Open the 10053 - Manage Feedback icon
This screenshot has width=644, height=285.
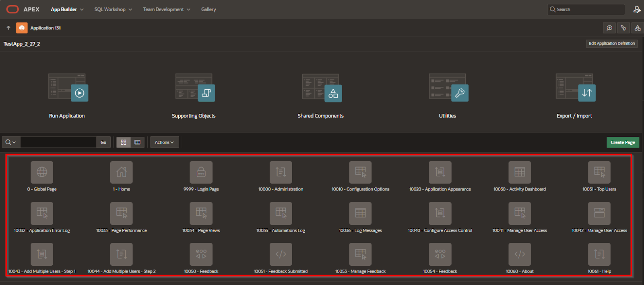[x=361, y=254]
